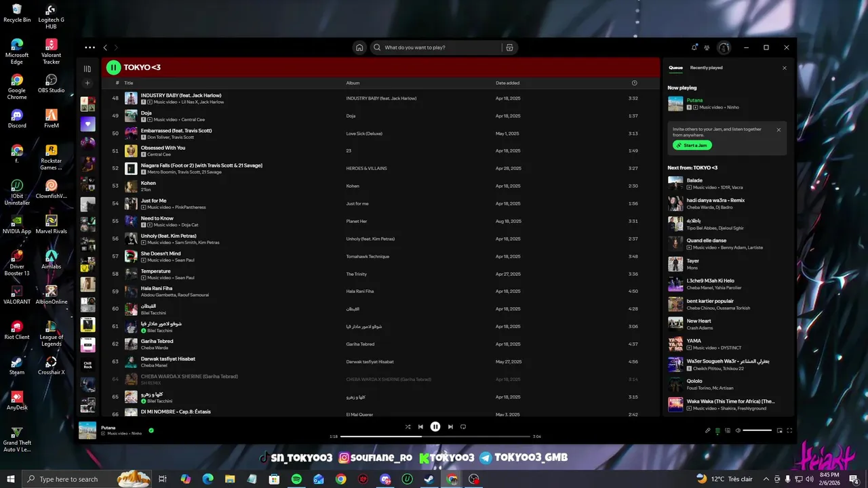Open File Explorer on taskbar
The image size is (868, 488).
click(x=230, y=479)
